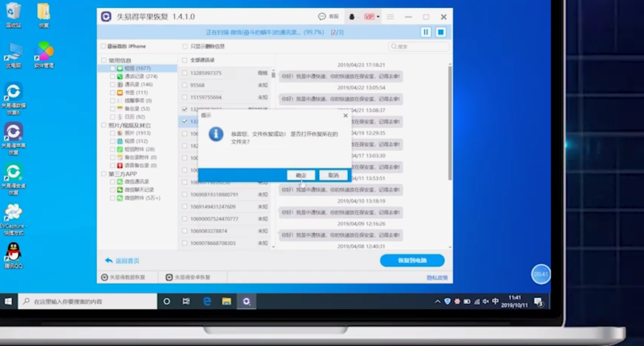Screen dimensions: 644x346
Task: Click the taskbar search box
Action: tap(88, 301)
